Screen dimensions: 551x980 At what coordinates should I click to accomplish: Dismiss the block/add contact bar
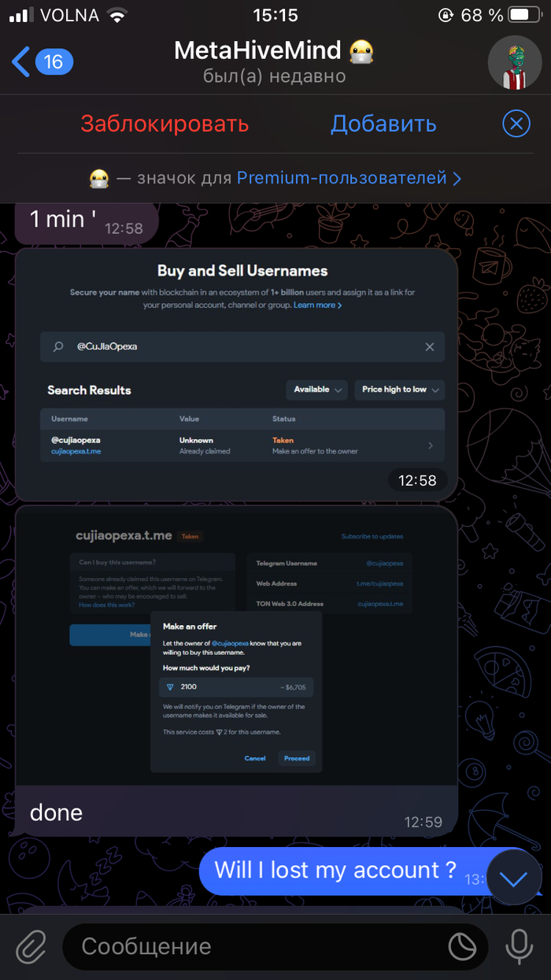516,124
